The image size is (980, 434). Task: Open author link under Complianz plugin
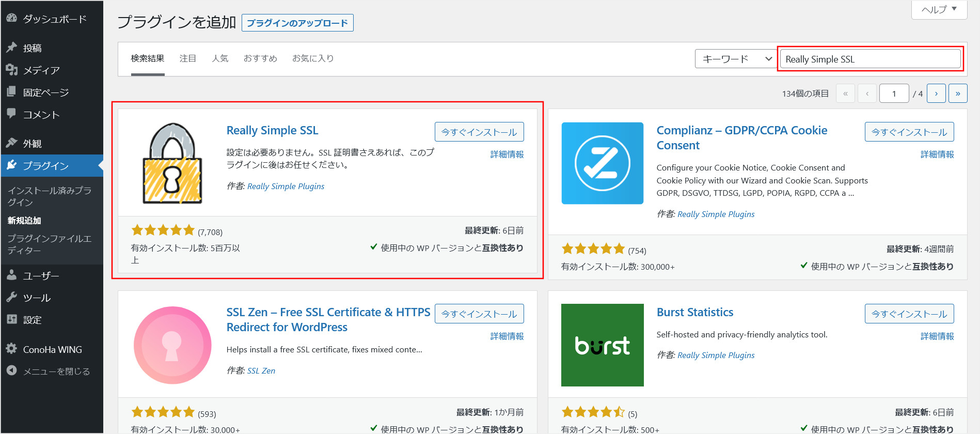[716, 214]
